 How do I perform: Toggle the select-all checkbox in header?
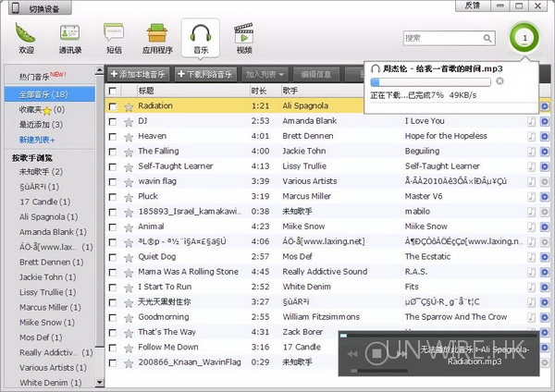tap(113, 91)
